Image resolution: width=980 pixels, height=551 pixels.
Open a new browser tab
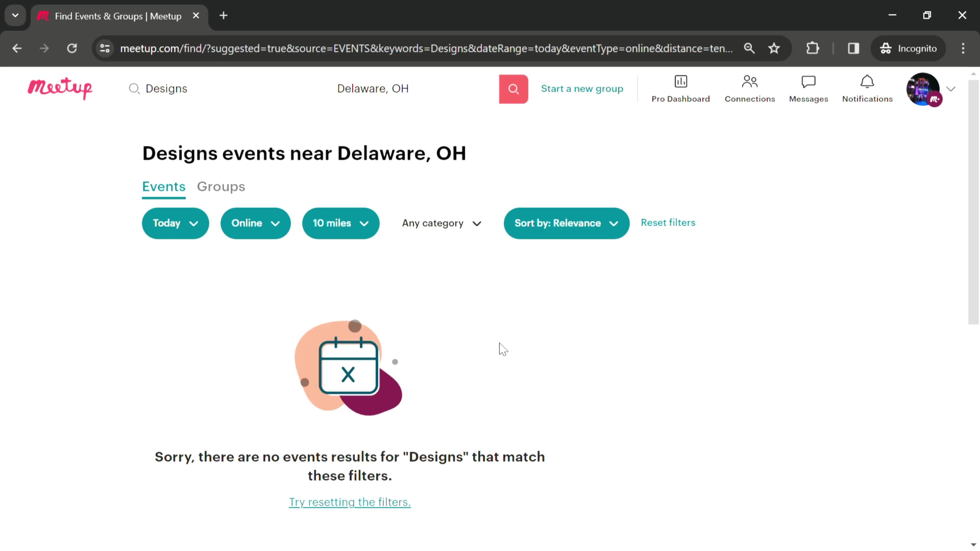point(224,16)
